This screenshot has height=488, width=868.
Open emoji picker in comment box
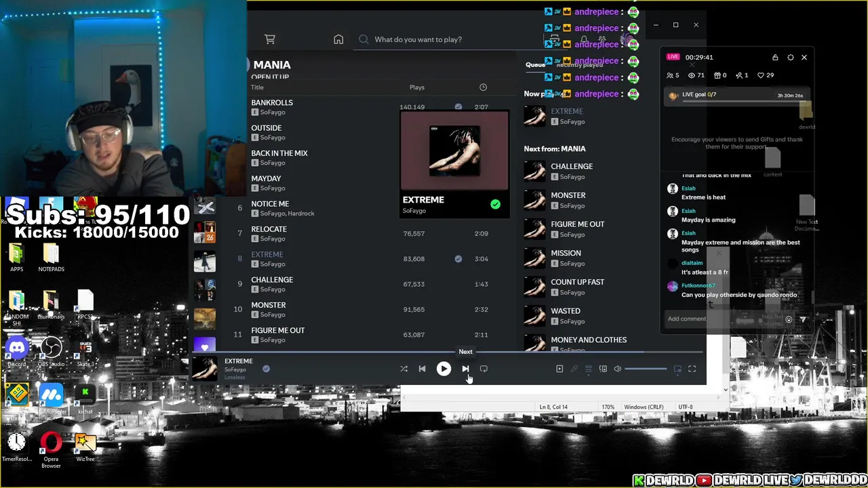[789, 319]
